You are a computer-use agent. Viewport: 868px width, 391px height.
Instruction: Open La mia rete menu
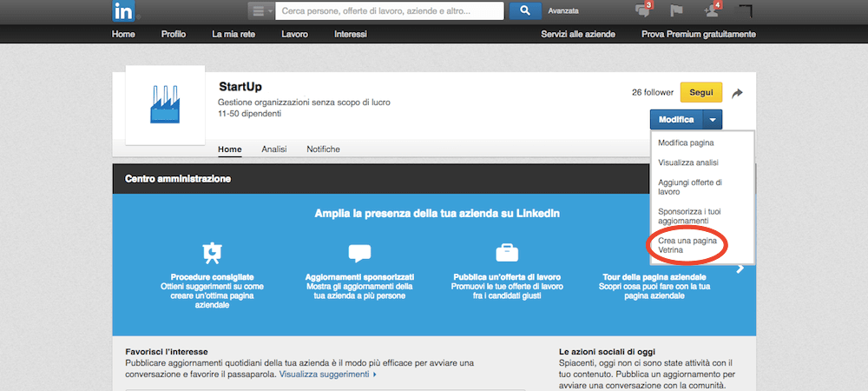coord(233,35)
